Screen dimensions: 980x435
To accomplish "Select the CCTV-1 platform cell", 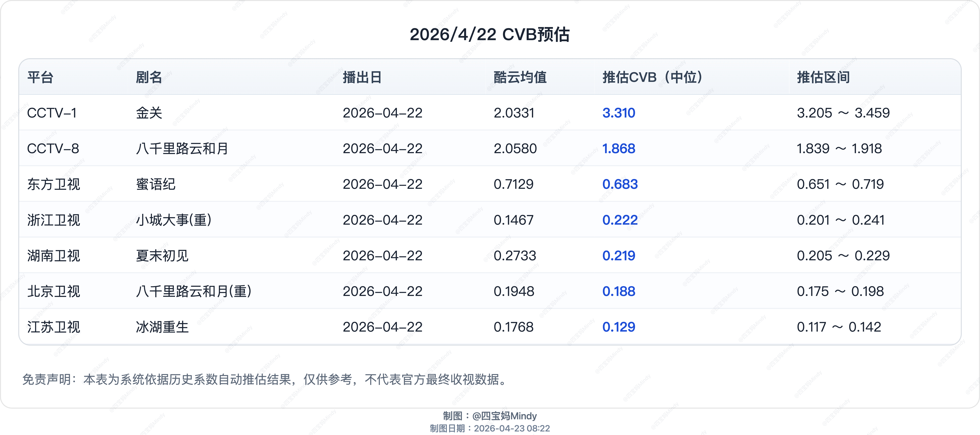I will [52, 113].
